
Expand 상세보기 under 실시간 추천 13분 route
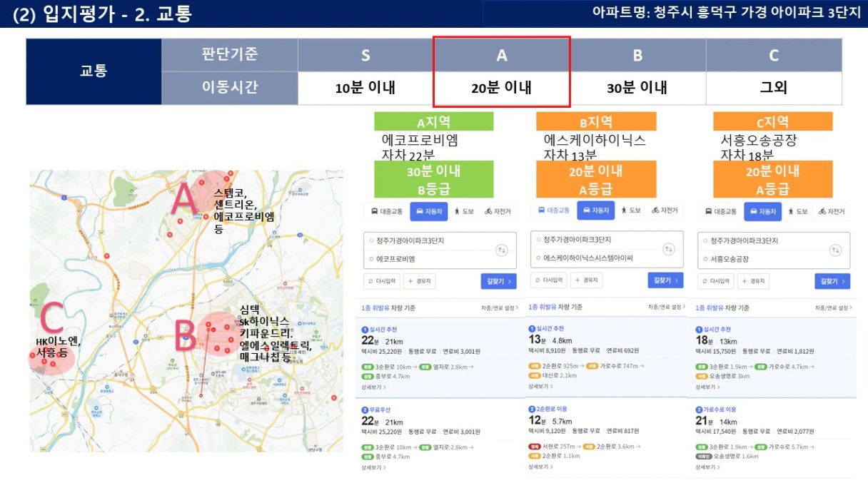coord(540,386)
